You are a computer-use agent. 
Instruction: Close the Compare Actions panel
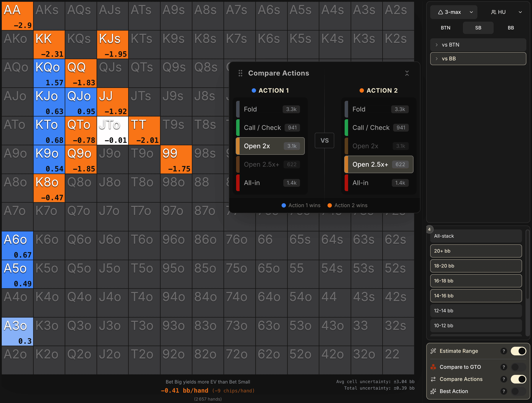pos(407,73)
